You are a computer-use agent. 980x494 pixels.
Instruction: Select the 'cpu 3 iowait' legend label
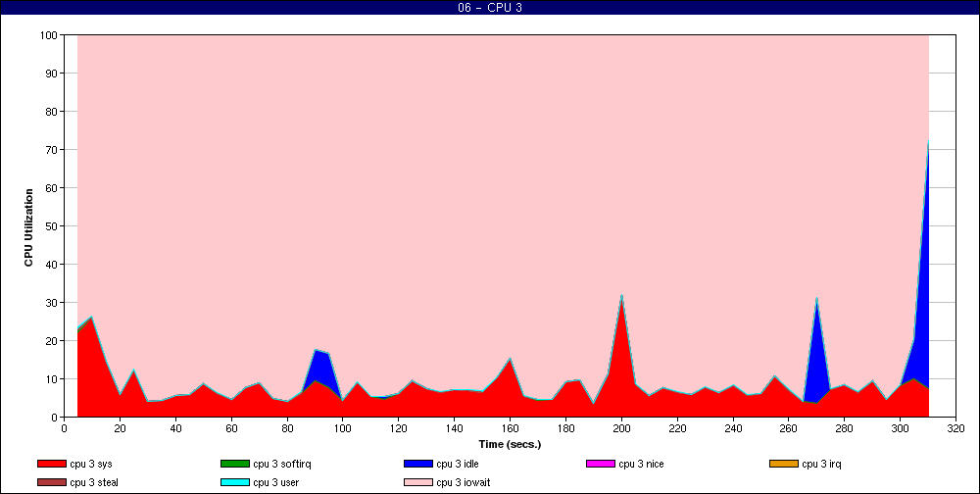click(x=464, y=482)
